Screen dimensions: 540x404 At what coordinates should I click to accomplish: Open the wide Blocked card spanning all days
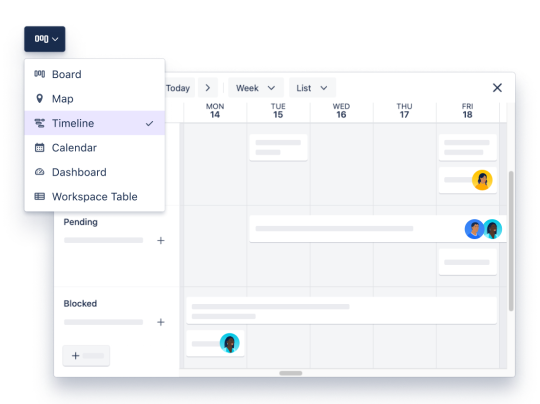341,311
